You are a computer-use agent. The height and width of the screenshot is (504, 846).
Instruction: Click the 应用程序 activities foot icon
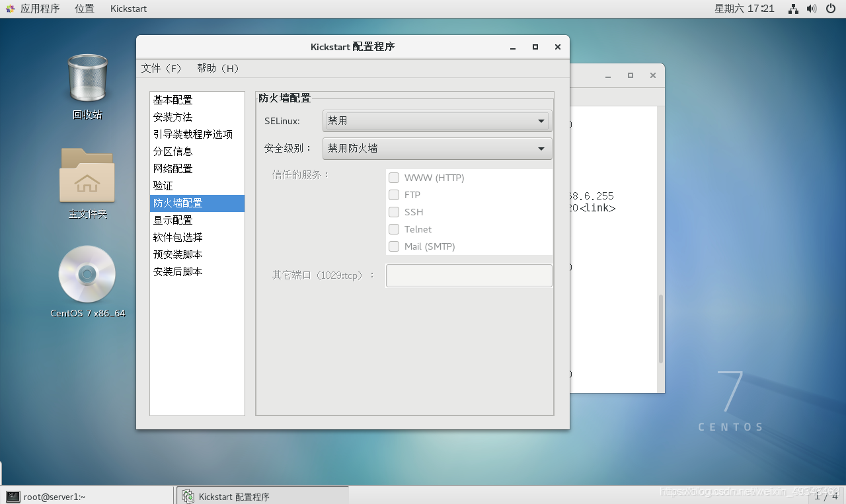coord(11,9)
